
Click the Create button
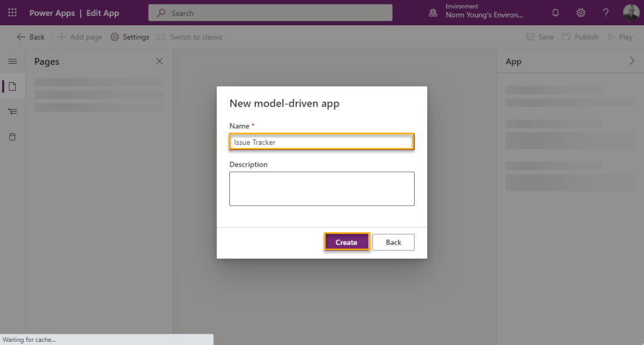347,242
